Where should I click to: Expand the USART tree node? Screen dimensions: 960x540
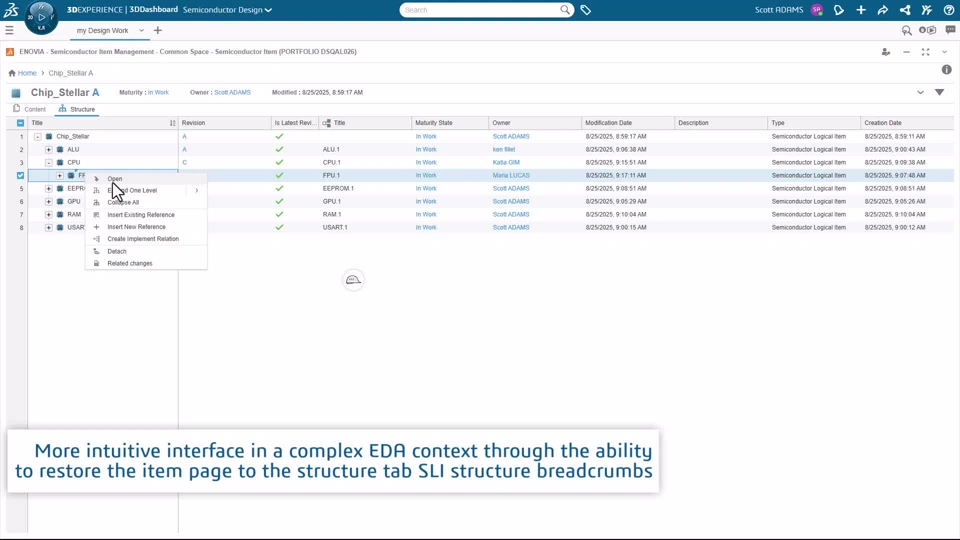(48, 228)
